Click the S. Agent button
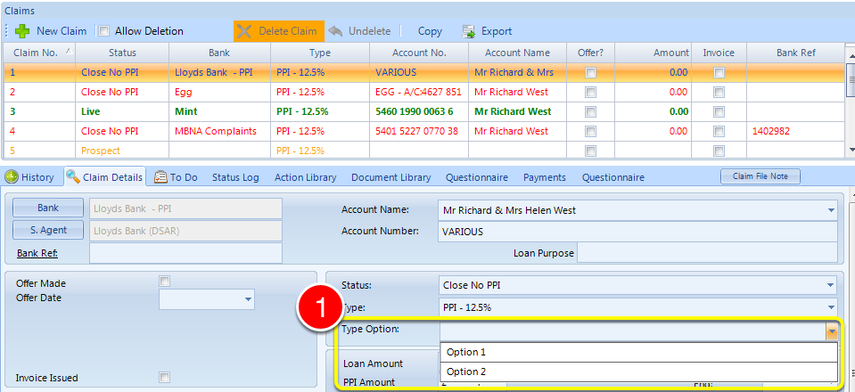This screenshot has width=855, height=392. tap(48, 230)
